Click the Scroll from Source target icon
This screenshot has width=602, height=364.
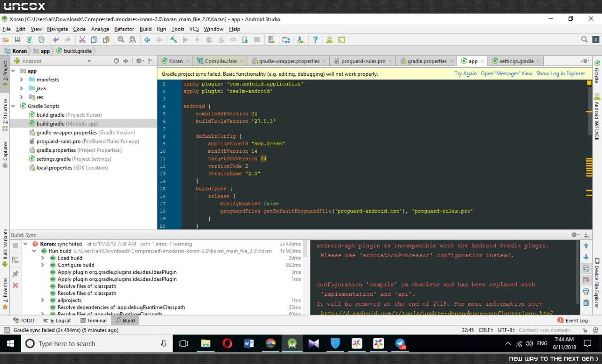[x=116, y=61]
